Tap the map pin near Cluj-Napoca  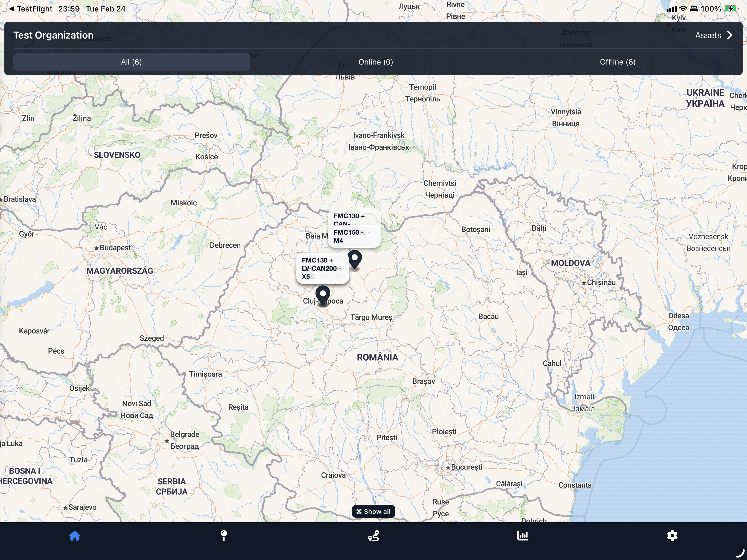coord(323,295)
